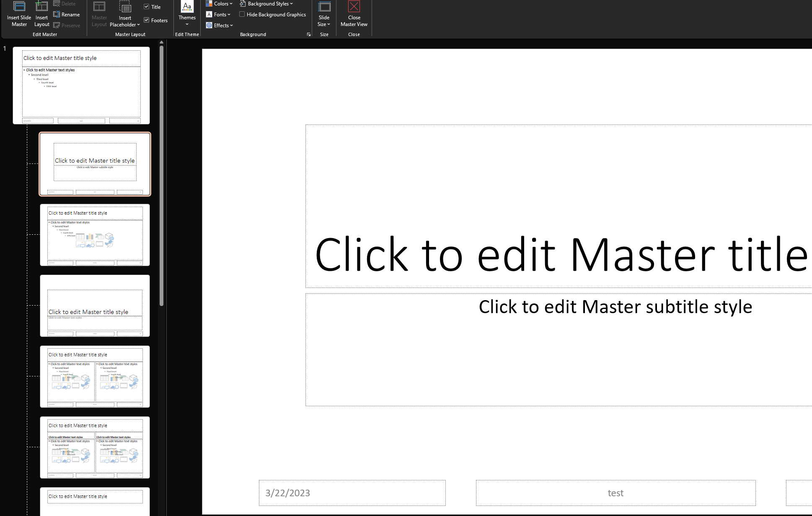Click the Colors palette icon

[x=209, y=4]
